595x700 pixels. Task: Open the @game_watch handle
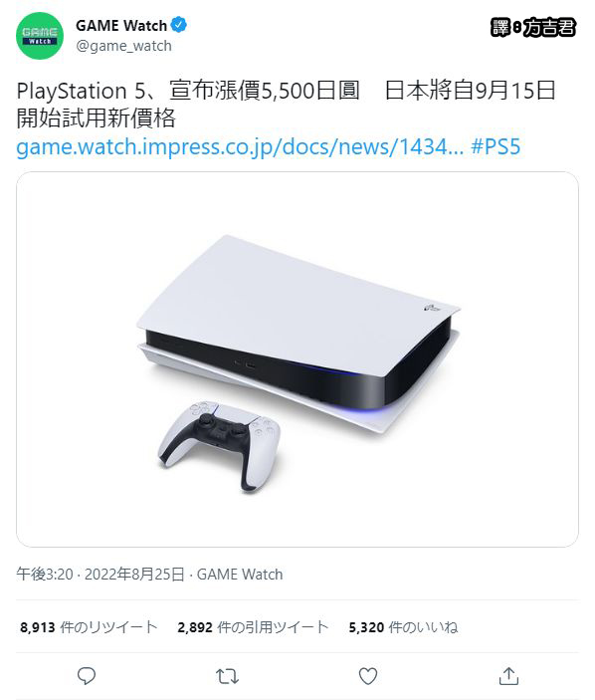point(123,46)
